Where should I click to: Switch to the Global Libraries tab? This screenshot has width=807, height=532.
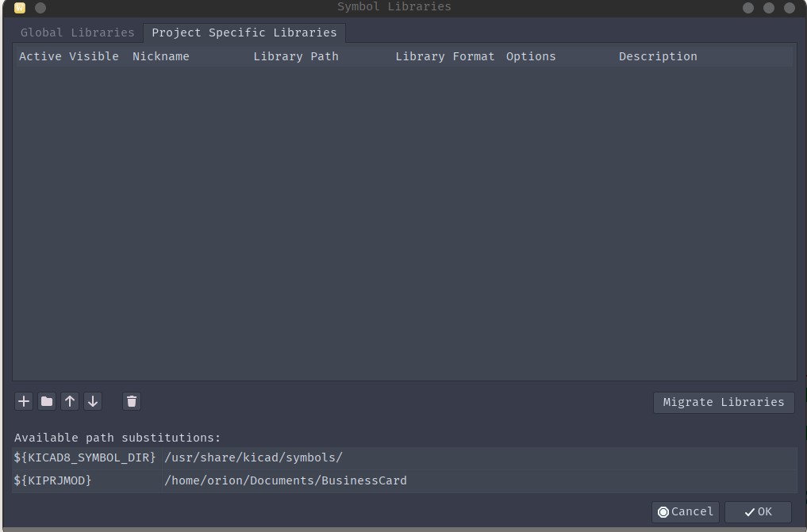click(76, 33)
